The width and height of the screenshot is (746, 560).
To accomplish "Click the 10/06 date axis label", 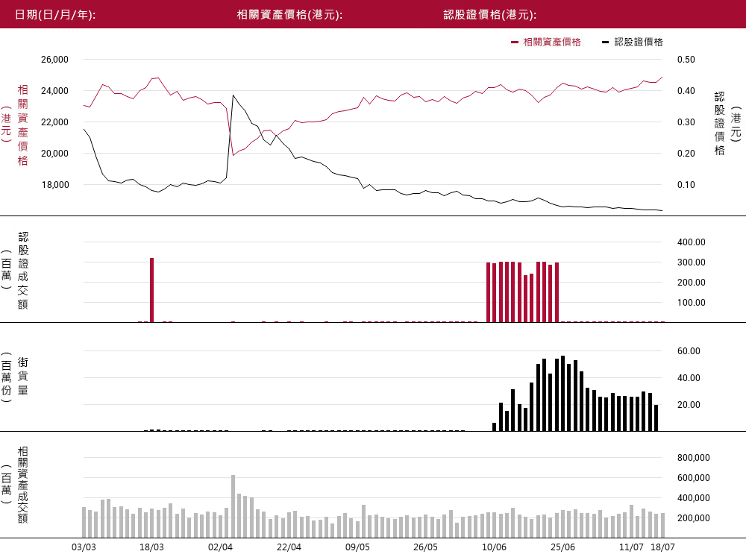I will coord(494,547).
